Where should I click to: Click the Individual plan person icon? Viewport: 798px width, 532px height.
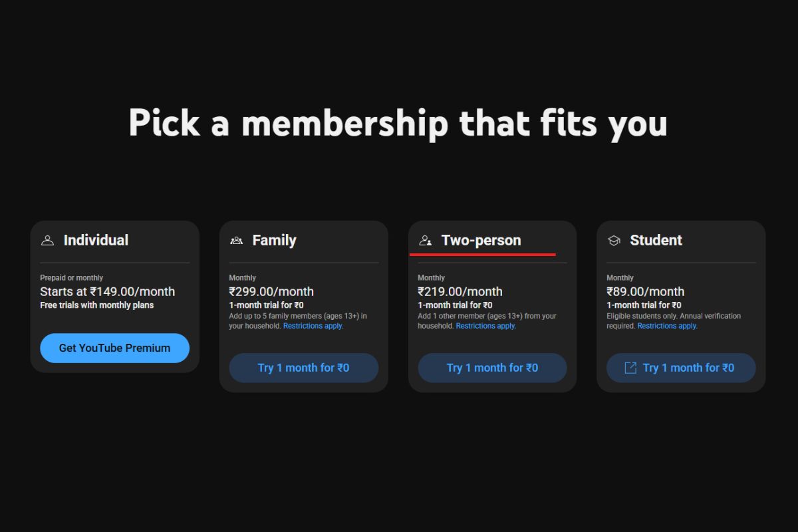[x=47, y=241]
